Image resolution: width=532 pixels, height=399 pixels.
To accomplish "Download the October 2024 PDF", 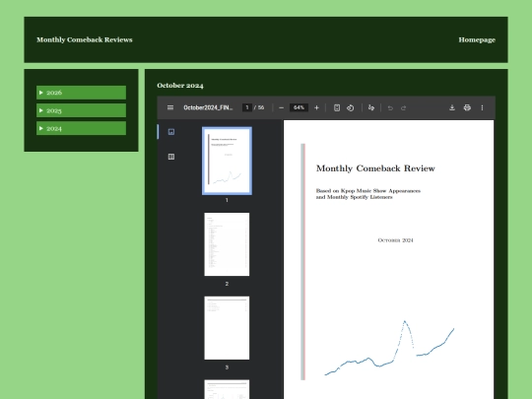I will (x=452, y=107).
